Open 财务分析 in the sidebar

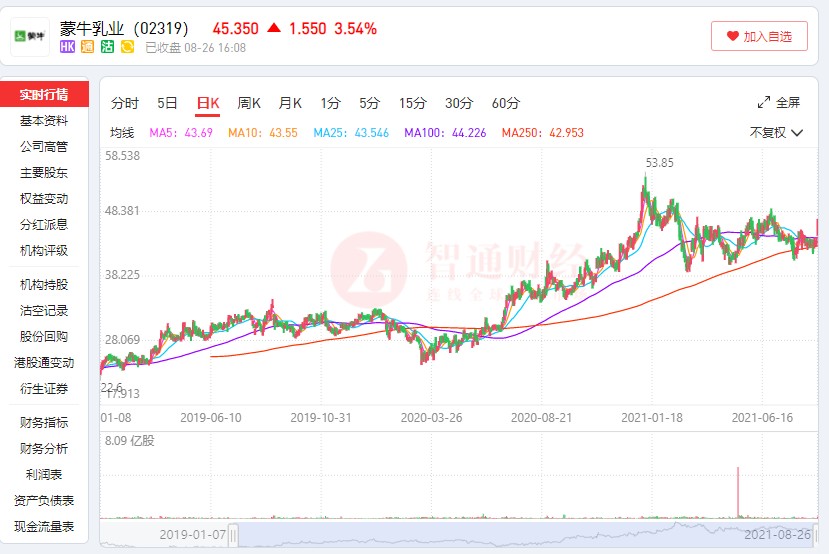point(44,448)
